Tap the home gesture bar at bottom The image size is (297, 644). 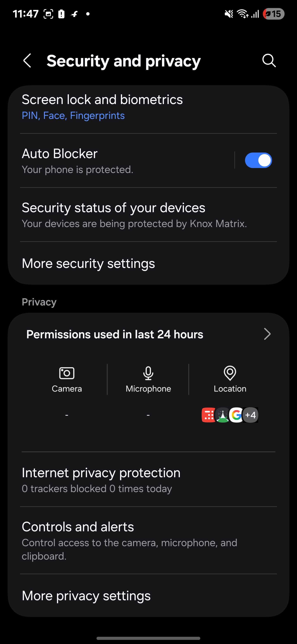148,638
